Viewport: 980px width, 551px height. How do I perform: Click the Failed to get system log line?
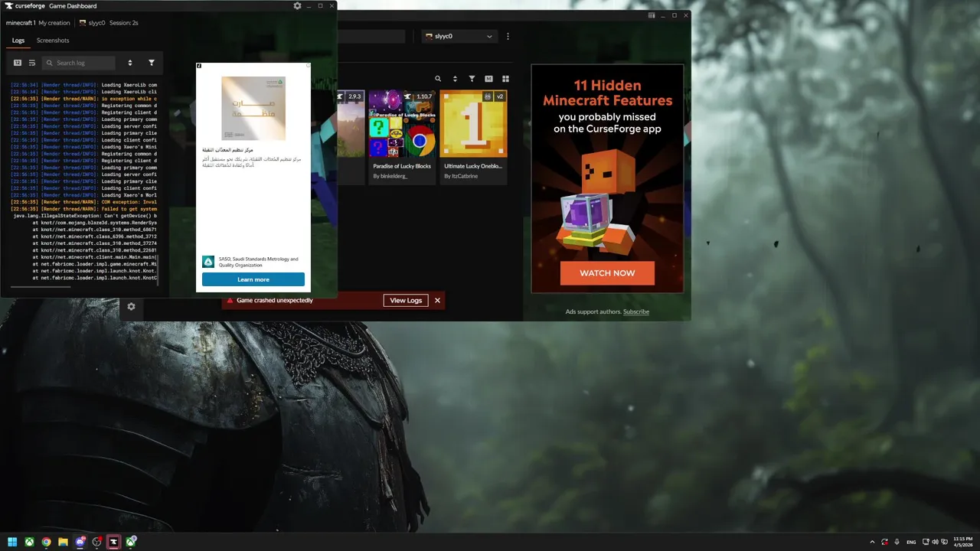coord(84,209)
